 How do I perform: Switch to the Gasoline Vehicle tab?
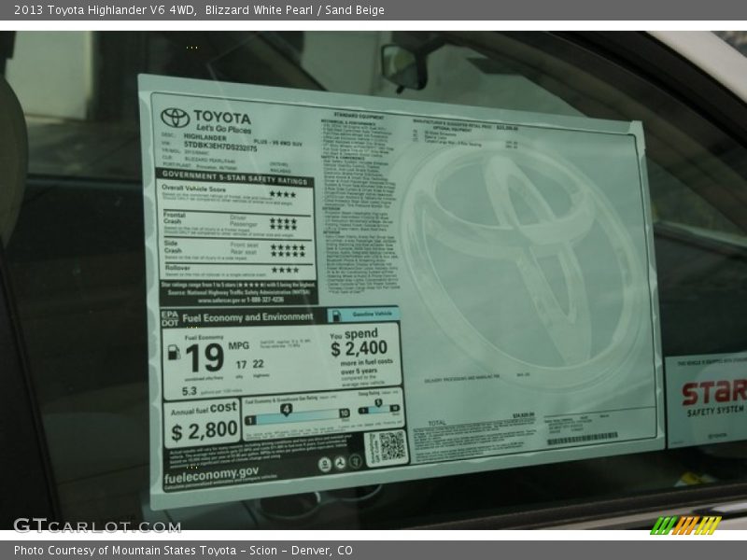[x=373, y=315]
